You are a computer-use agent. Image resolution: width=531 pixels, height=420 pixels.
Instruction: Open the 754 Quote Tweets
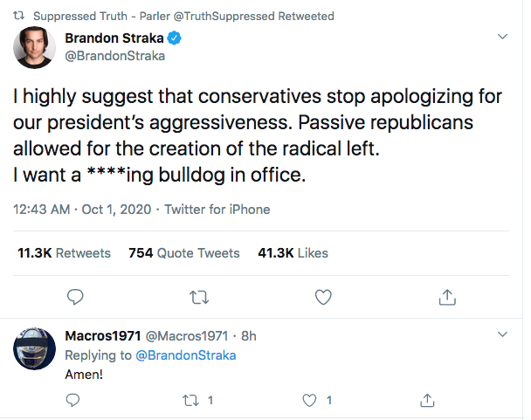pyautogui.click(x=183, y=253)
